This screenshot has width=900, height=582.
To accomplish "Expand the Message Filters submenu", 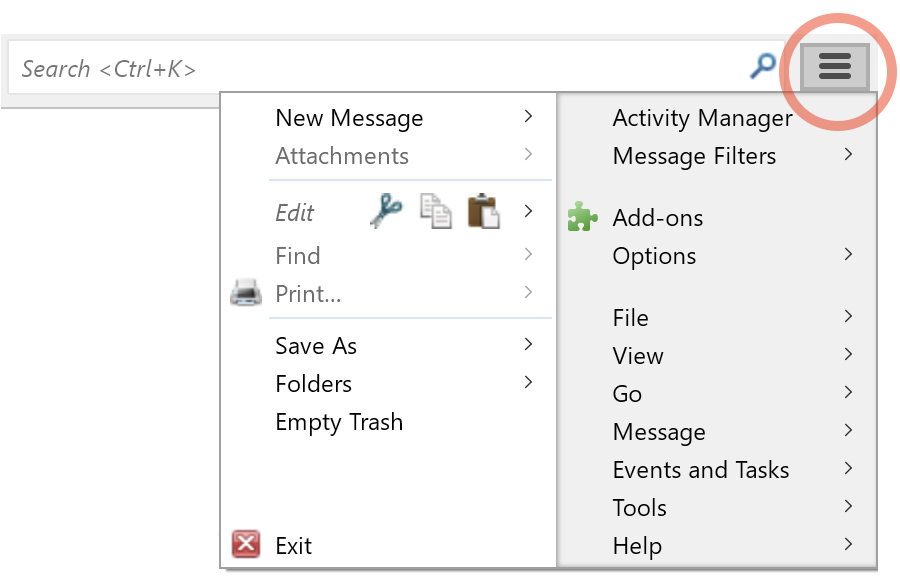I will [x=848, y=155].
